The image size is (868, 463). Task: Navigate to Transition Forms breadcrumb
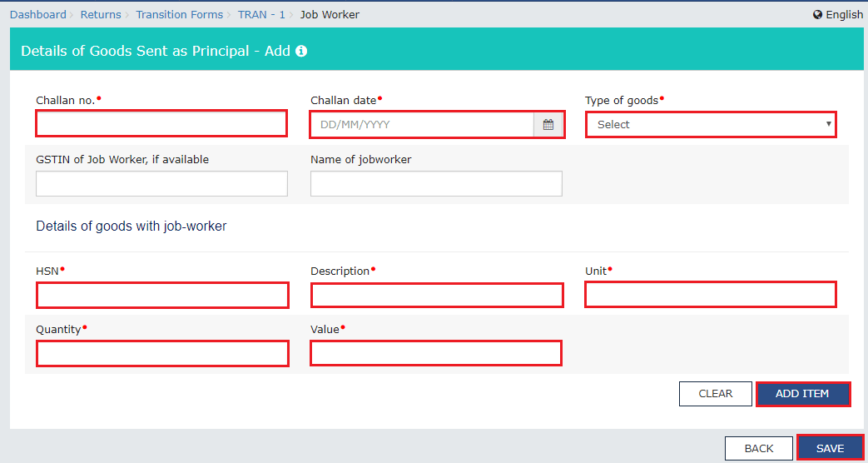coord(180,15)
